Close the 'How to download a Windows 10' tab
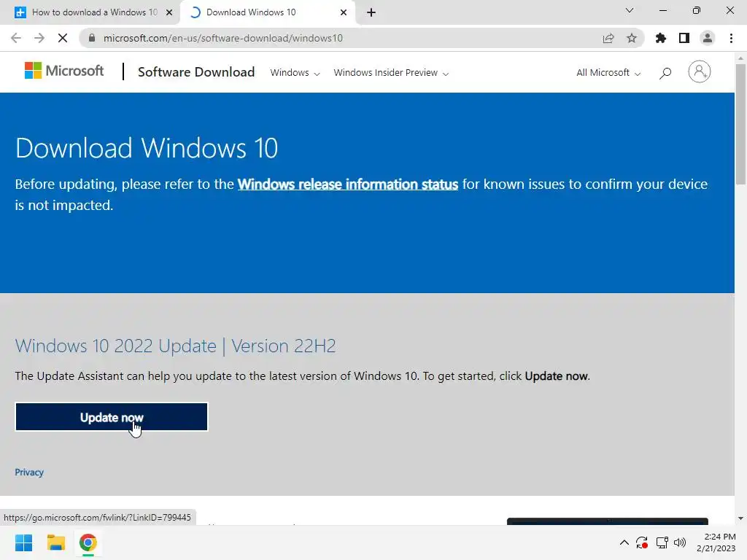The width and height of the screenshot is (747, 560). (169, 13)
